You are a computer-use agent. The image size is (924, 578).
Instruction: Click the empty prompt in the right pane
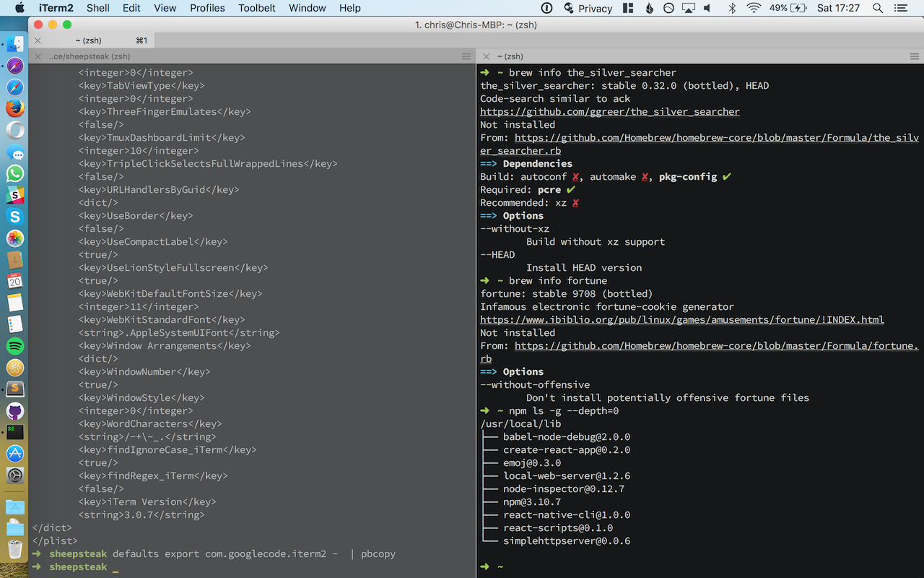(492, 567)
